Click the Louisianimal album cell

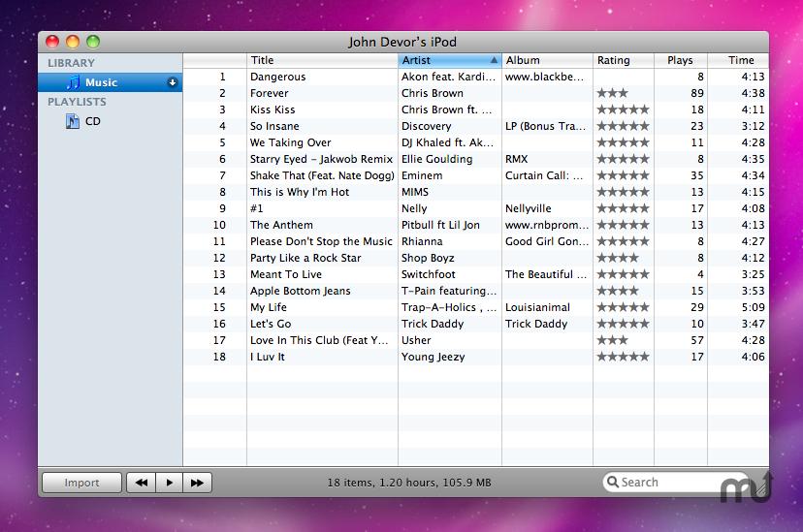tap(537, 307)
